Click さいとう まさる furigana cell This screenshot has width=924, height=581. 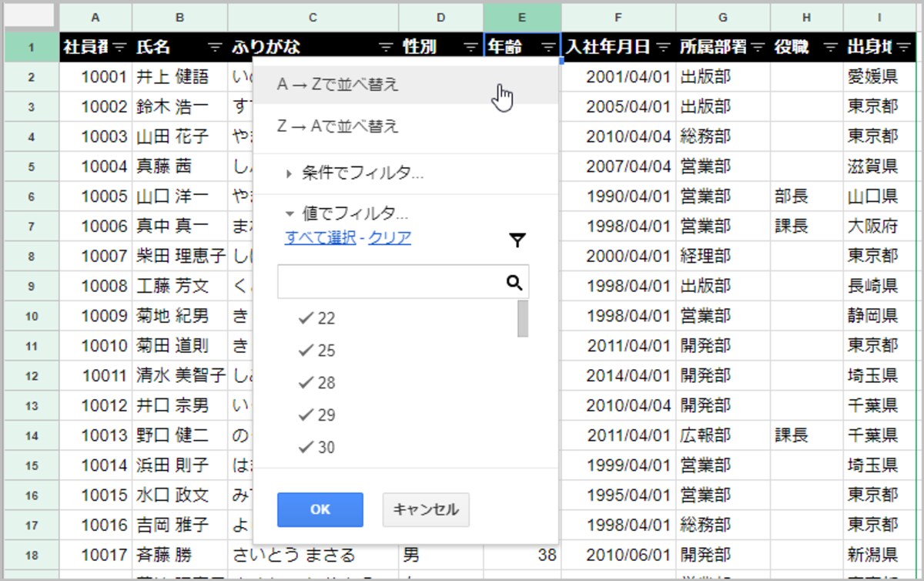click(x=313, y=555)
